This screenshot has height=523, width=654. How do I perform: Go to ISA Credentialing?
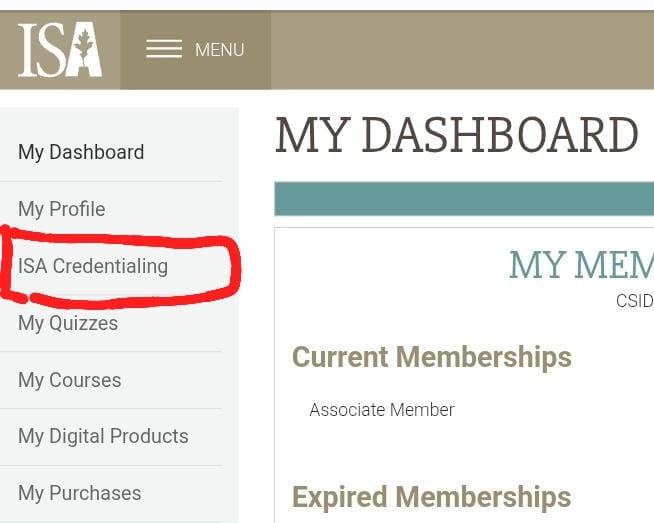tap(93, 266)
